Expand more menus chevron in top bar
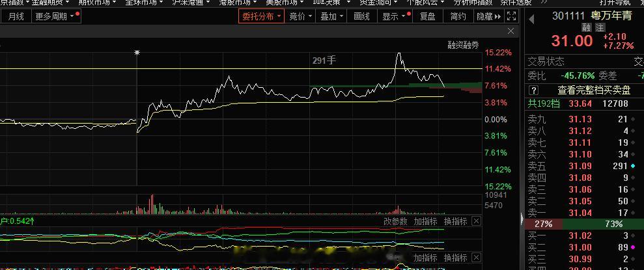This screenshot has width=644, height=270. pyautogui.click(x=544, y=3)
